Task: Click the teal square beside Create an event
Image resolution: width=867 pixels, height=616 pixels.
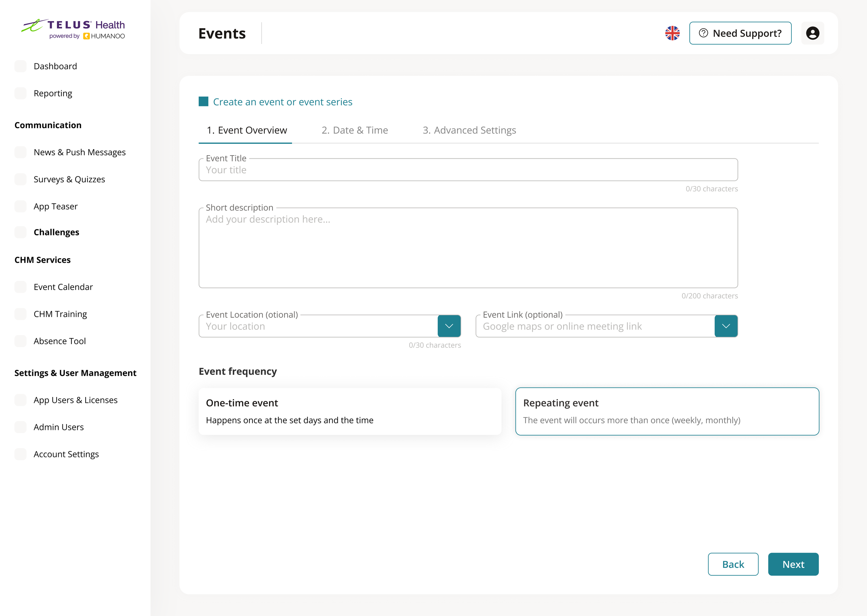Action: [204, 102]
